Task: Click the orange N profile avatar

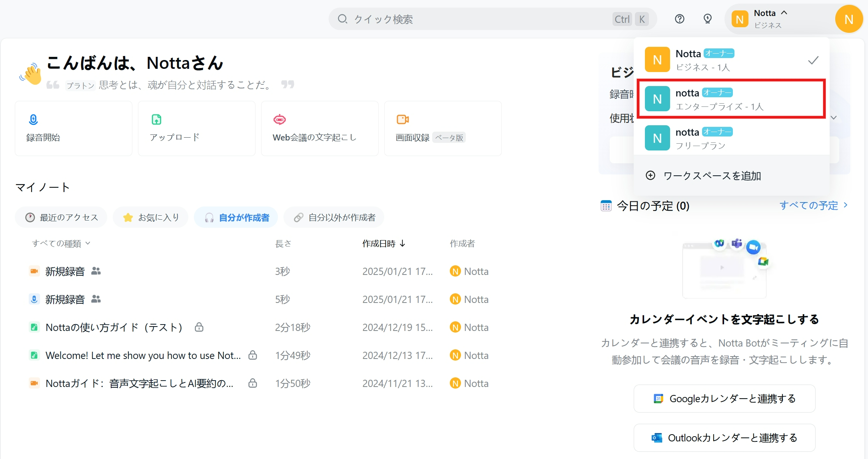Action: pos(848,19)
